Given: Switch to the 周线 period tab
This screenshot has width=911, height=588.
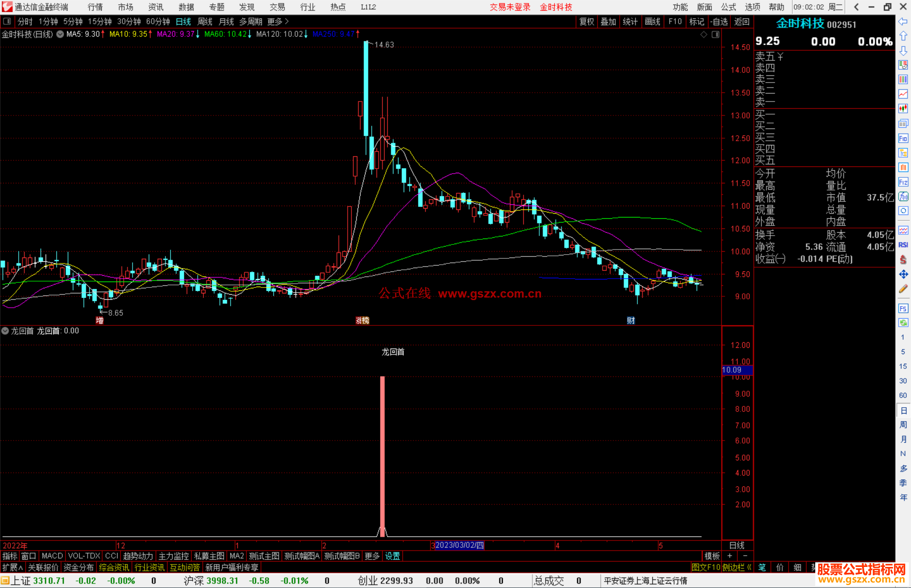Looking at the screenshot, I should 205,21.
